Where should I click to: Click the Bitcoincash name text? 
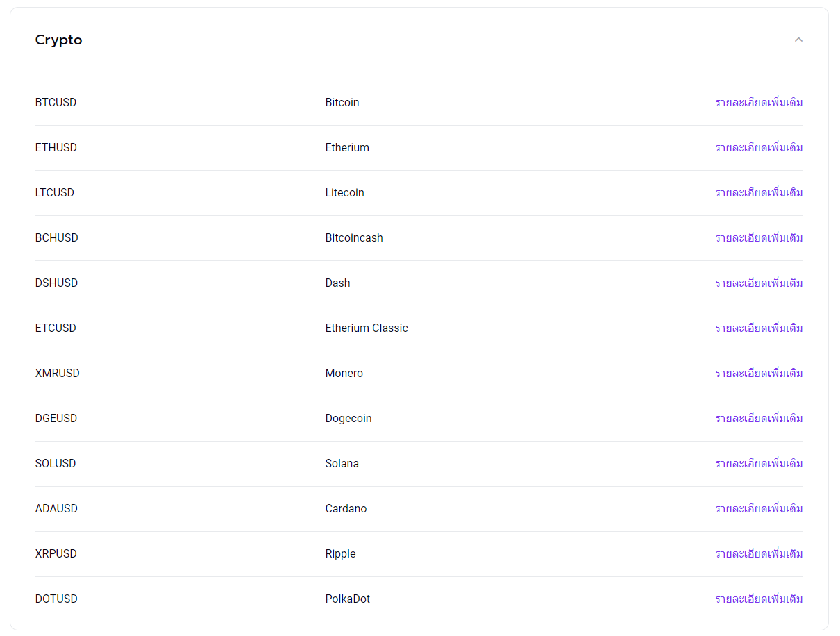pos(354,238)
